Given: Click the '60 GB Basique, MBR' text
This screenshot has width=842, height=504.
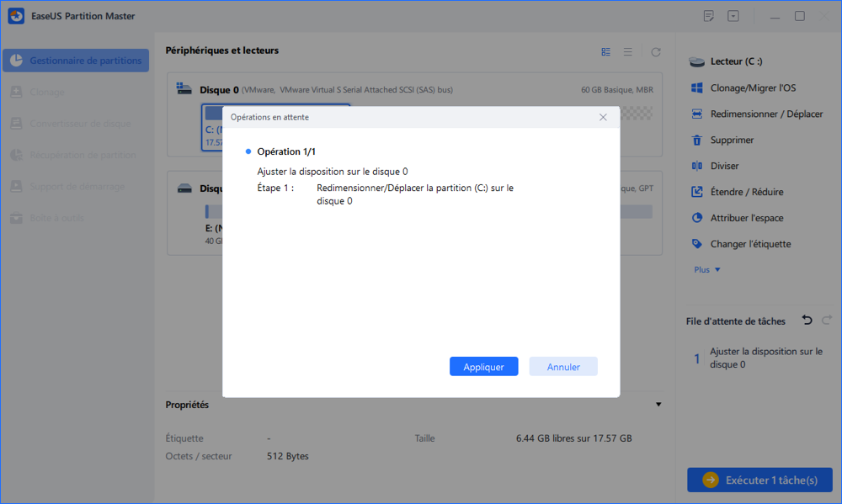Looking at the screenshot, I should [617, 90].
